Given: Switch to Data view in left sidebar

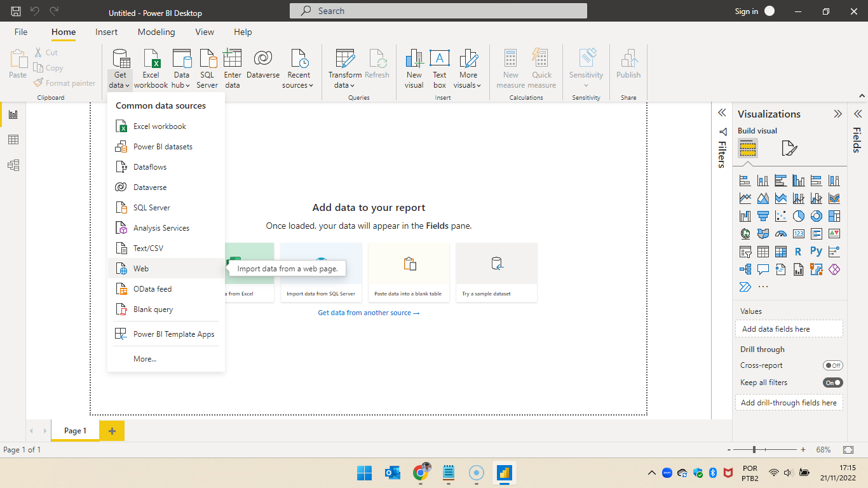Looking at the screenshot, I should [13, 140].
